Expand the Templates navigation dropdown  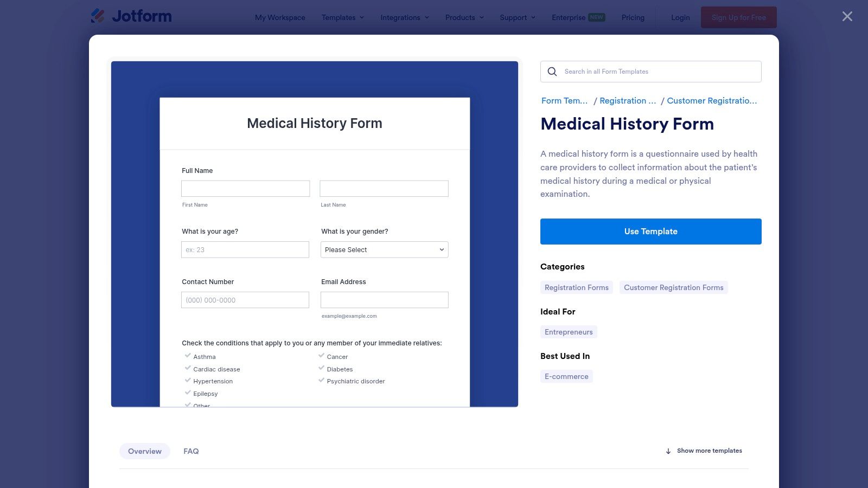point(342,17)
